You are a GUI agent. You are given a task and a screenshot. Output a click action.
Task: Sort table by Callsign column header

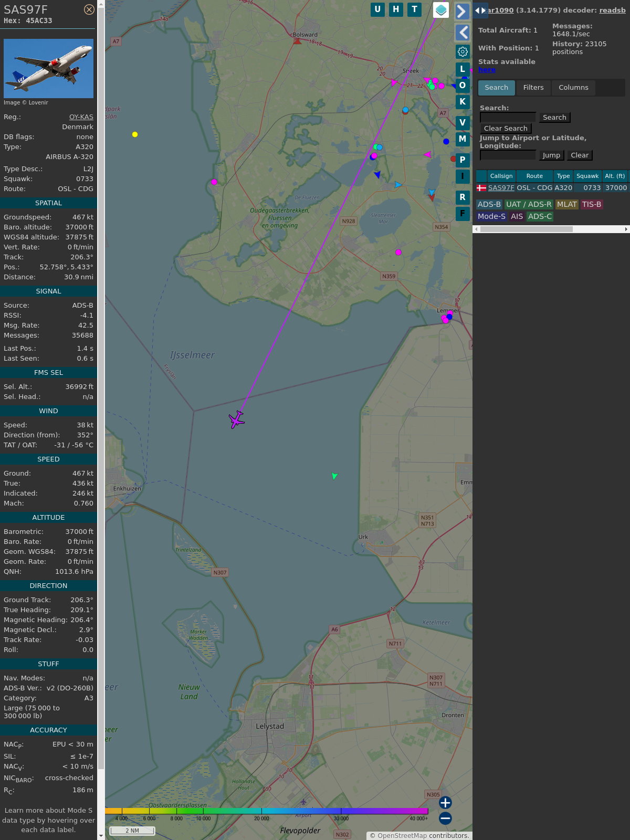point(501,176)
